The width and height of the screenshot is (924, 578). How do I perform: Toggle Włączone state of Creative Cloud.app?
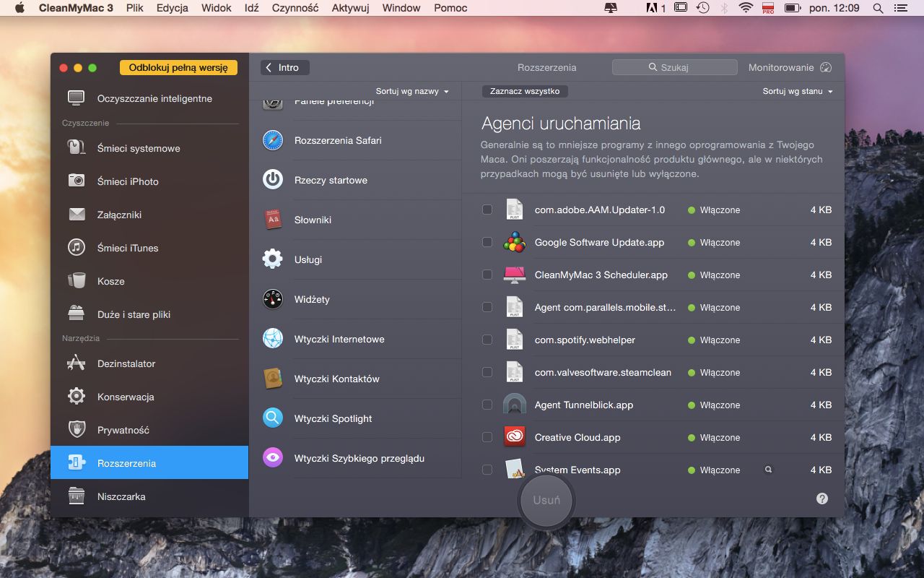(714, 437)
